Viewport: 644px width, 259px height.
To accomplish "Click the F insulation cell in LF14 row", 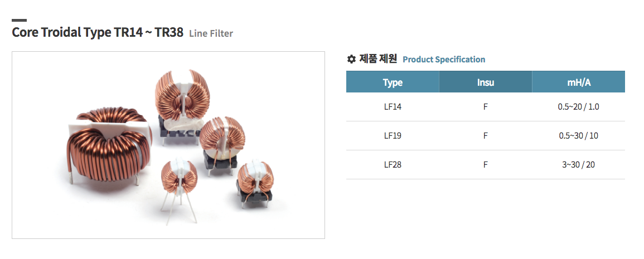I will (486, 107).
